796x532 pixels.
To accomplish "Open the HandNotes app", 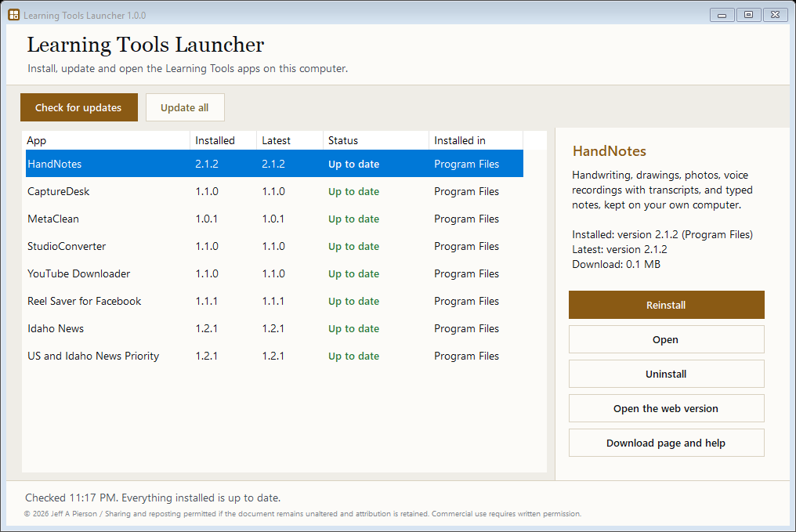I will coord(666,339).
